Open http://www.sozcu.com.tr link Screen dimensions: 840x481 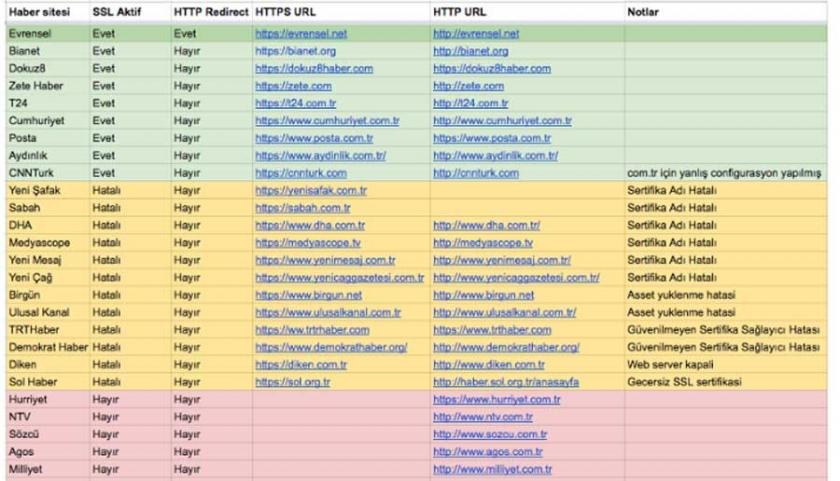pyautogui.click(x=490, y=434)
